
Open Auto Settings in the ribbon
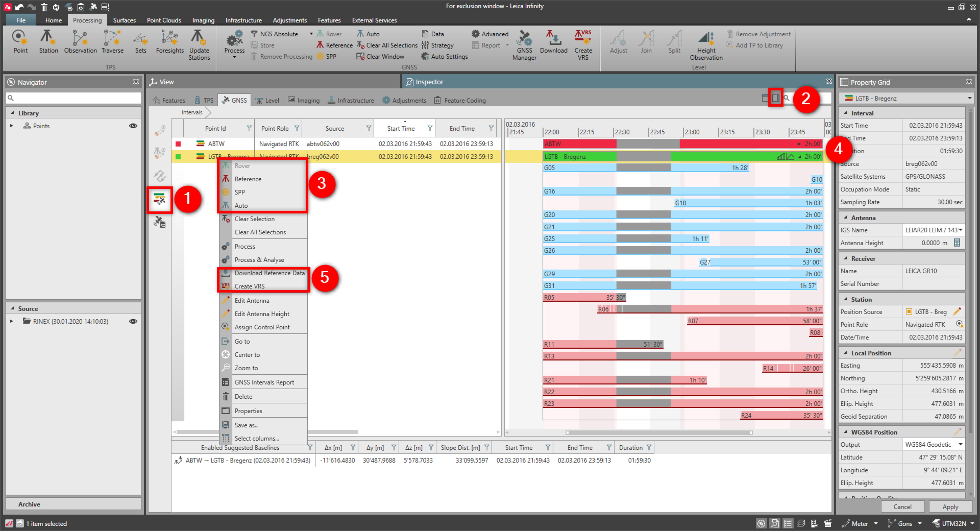coord(444,56)
